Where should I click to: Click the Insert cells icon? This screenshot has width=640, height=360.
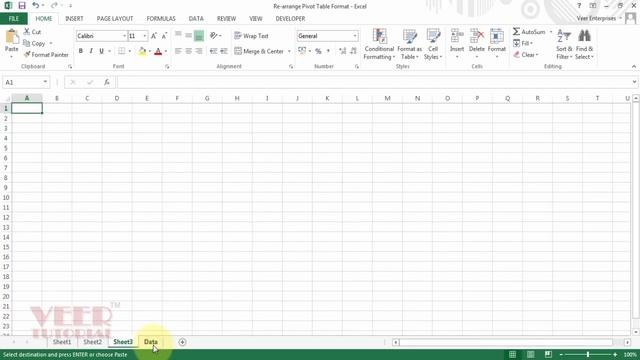click(x=457, y=36)
